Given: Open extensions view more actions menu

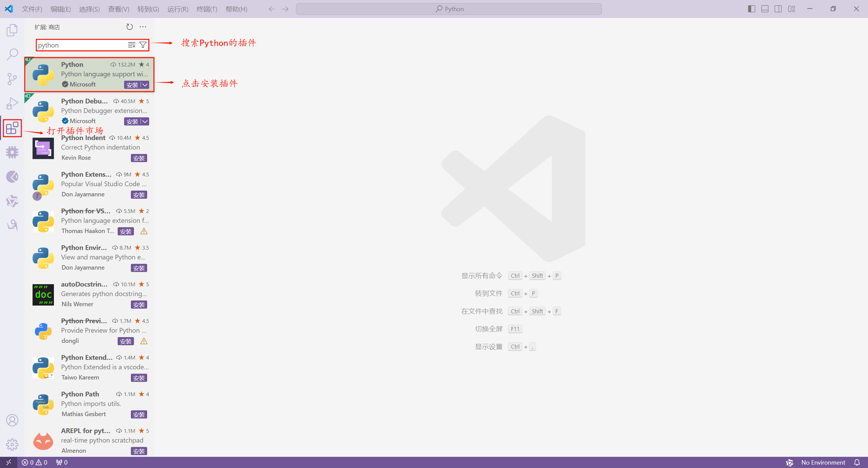Looking at the screenshot, I should coord(143,27).
